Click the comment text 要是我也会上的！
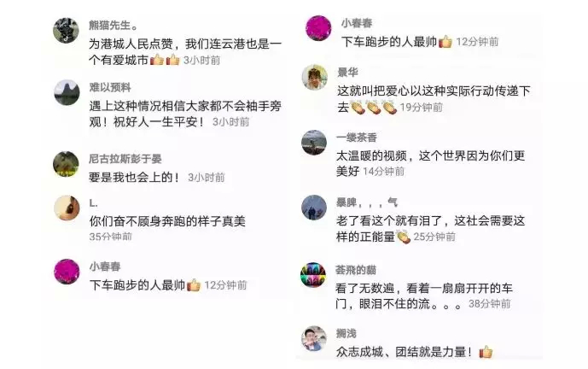588x369 pixels. (x=135, y=177)
